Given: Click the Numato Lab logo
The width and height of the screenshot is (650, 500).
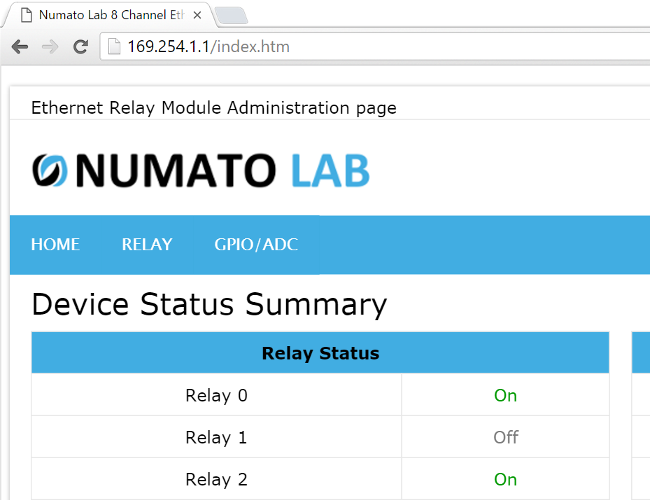Looking at the screenshot, I should (201, 170).
